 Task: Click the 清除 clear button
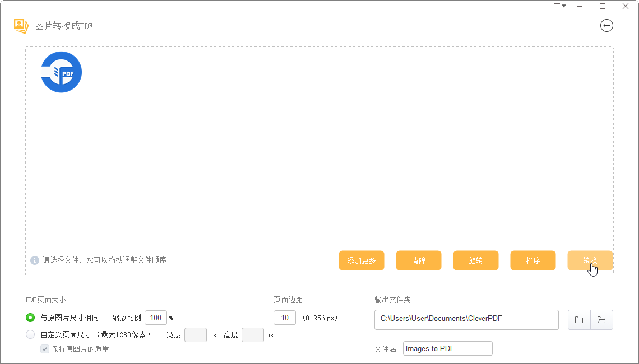pos(418,260)
